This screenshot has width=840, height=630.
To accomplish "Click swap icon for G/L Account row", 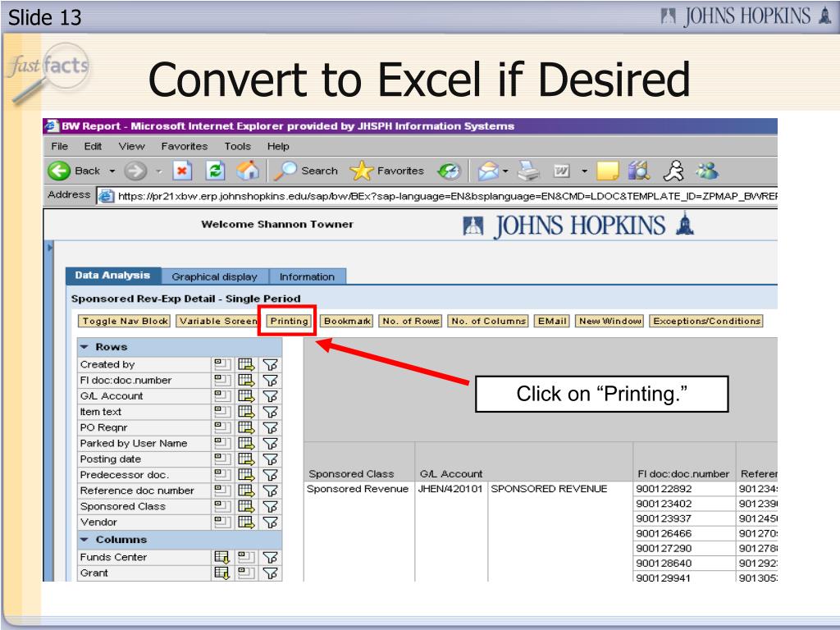I will click(x=246, y=396).
